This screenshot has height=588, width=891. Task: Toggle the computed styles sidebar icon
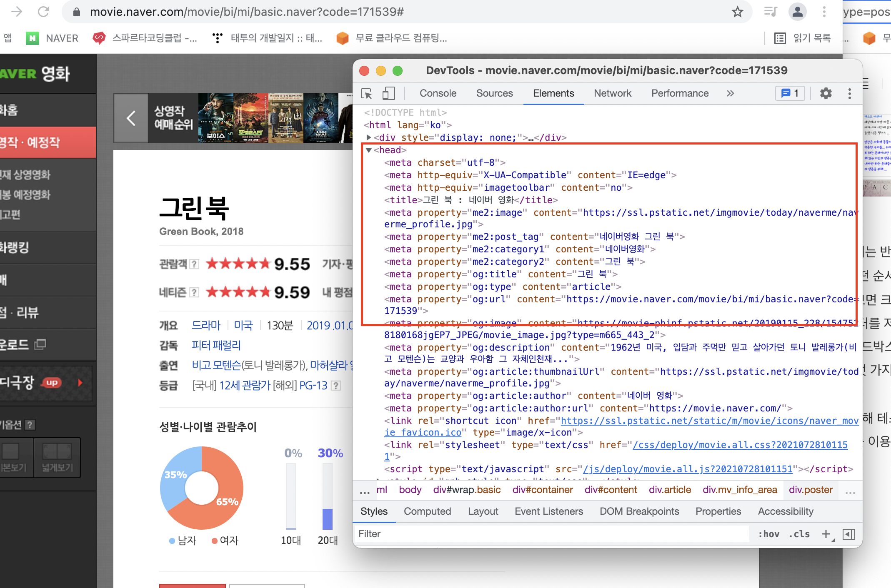pos(848,534)
